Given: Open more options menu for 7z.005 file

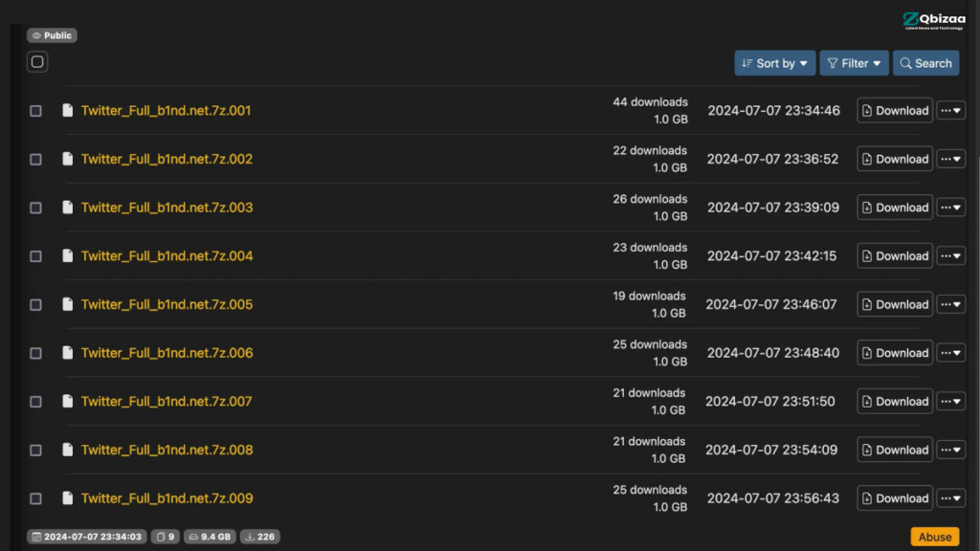Looking at the screenshot, I should (950, 304).
